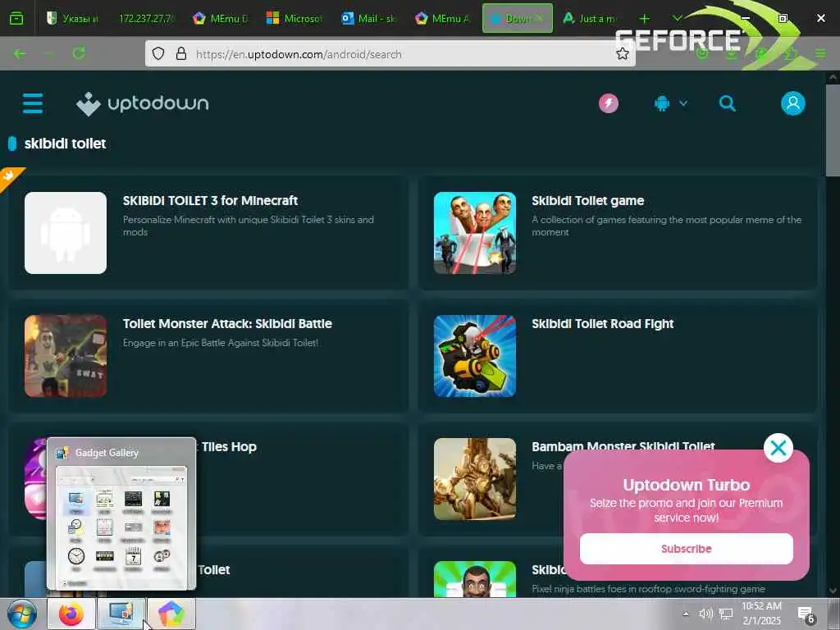The image size is (840, 630).
Task: Click Skibidi Toilet Road Fight thumbnail
Action: pos(475,356)
